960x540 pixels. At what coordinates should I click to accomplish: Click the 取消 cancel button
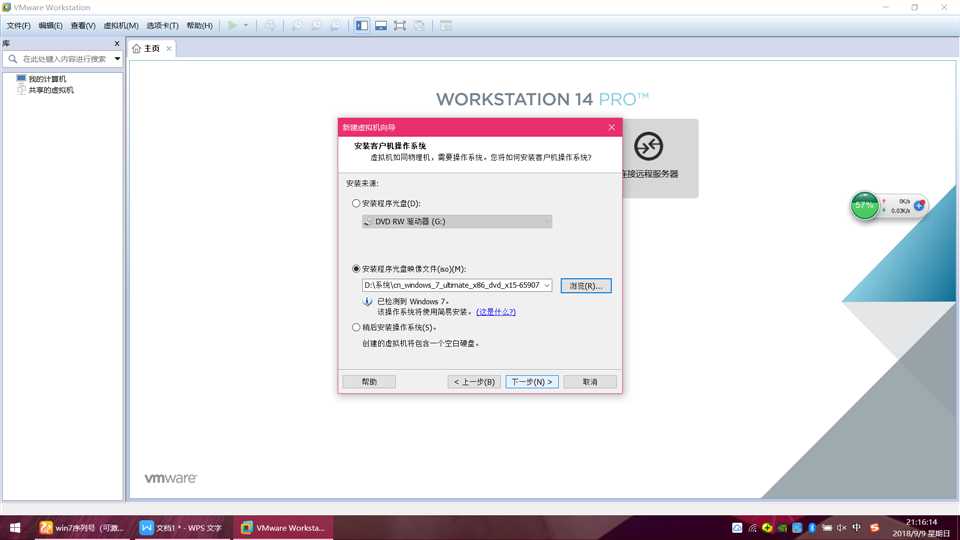[590, 381]
